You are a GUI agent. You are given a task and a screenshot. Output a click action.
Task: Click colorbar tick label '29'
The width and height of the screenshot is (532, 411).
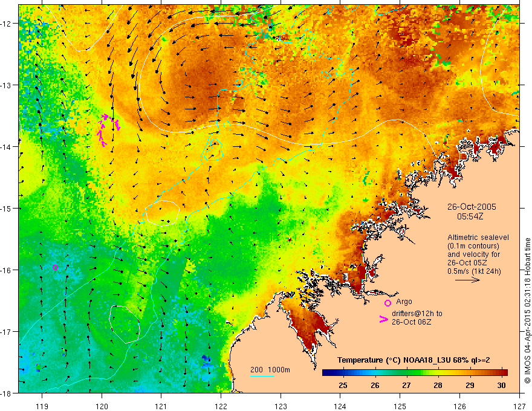470,385
